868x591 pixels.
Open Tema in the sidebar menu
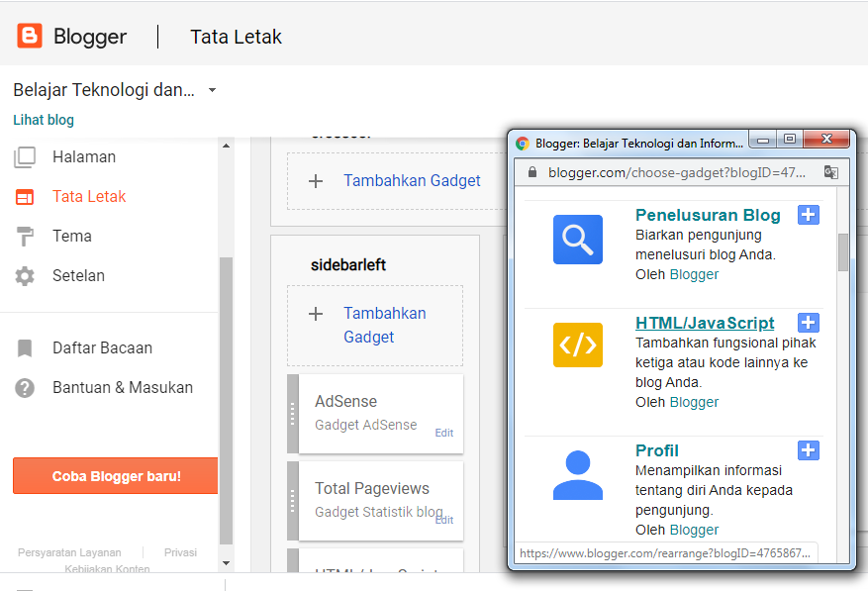tap(72, 236)
